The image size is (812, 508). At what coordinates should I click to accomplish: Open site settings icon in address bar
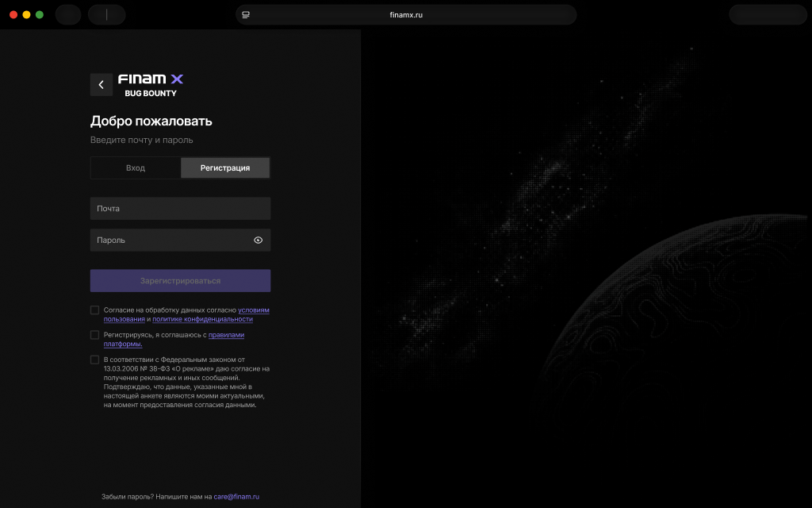click(246, 14)
